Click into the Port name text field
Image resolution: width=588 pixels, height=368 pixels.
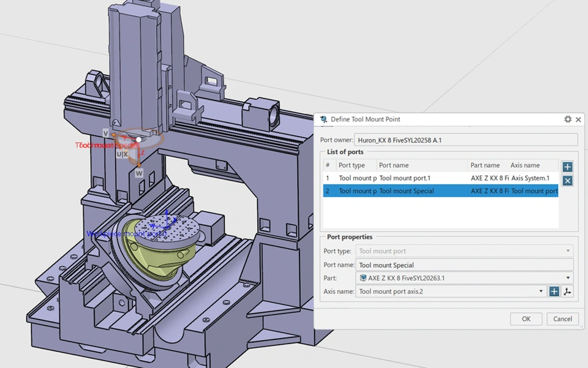tap(464, 265)
